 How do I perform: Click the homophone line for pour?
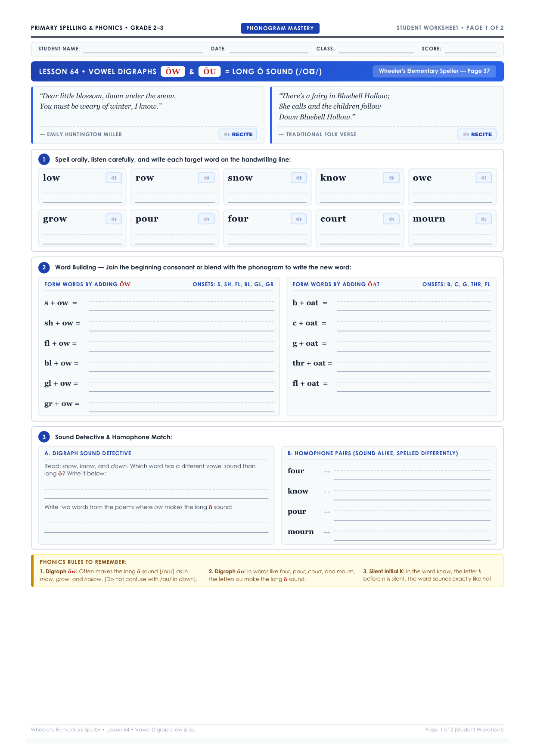[x=412, y=515]
